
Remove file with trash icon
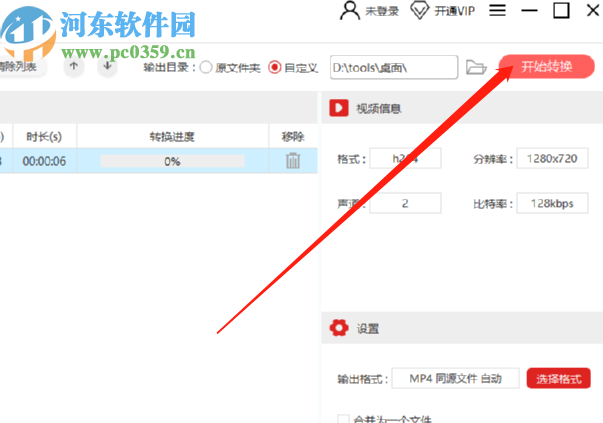pyautogui.click(x=293, y=161)
